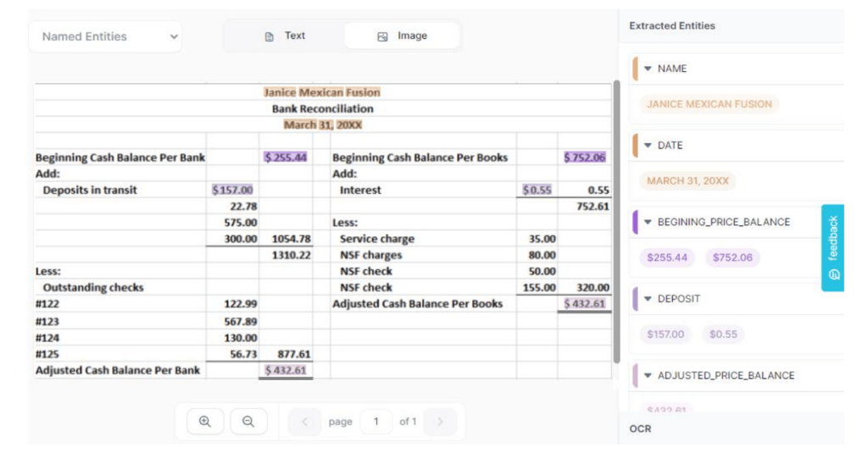The width and height of the screenshot is (868, 470).
Task: Click the zoom in magnifier icon
Action: [204, 422]
